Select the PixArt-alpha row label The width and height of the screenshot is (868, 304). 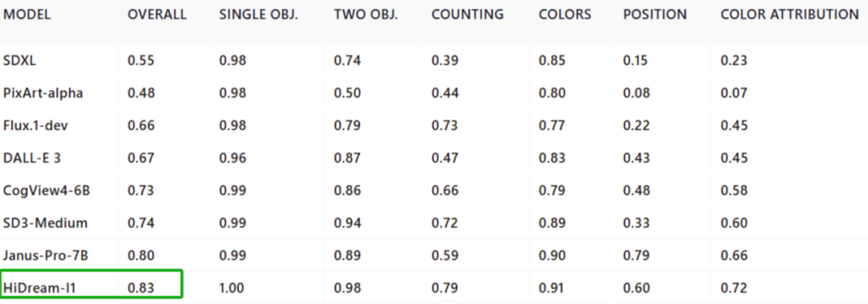coord(43,93)
